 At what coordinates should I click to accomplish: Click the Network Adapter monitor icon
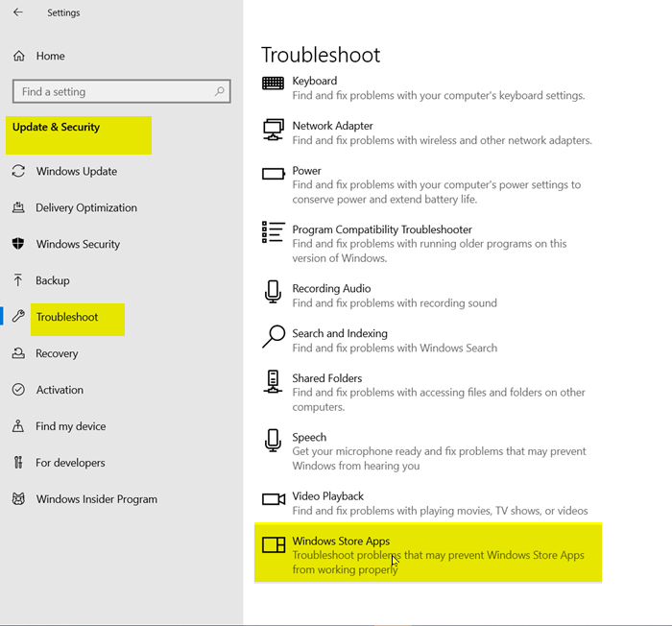coord(273,130)
